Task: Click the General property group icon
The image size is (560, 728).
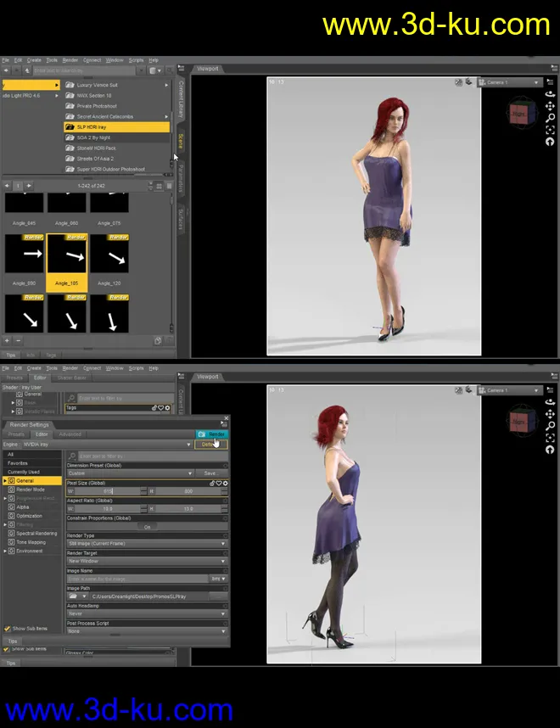Action: point(11,481)
